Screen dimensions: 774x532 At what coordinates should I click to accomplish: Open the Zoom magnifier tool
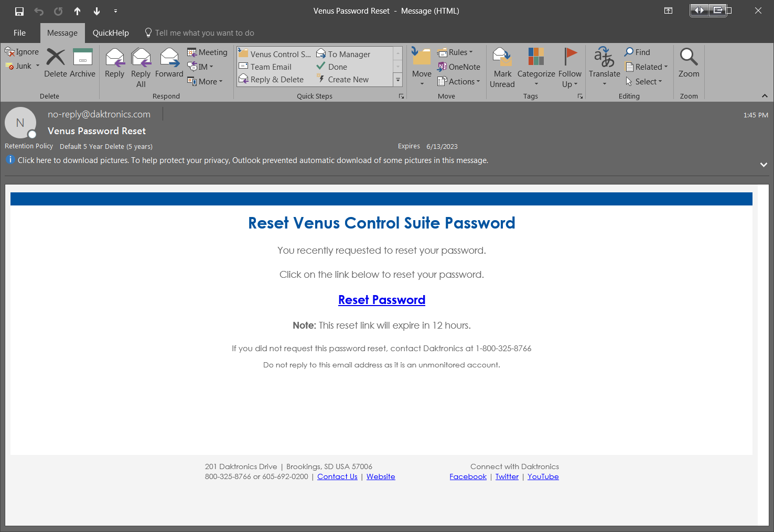pos(689,63)
